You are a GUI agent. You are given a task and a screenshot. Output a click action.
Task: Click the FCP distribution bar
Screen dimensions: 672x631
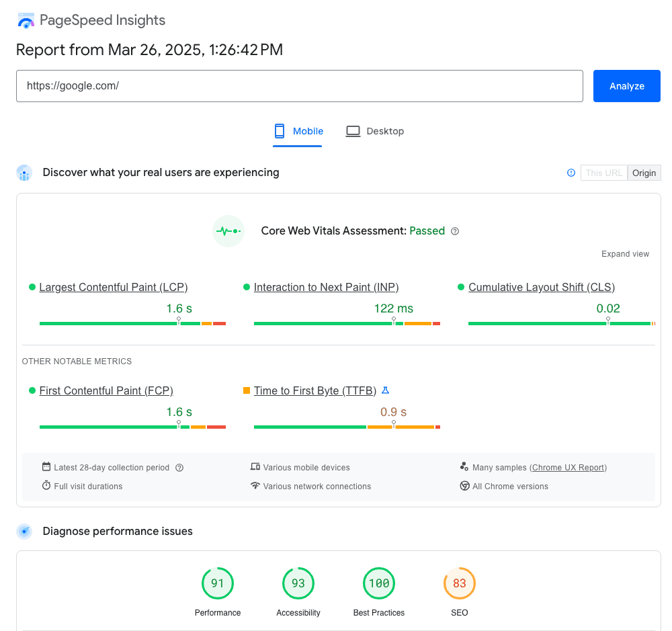132,427
